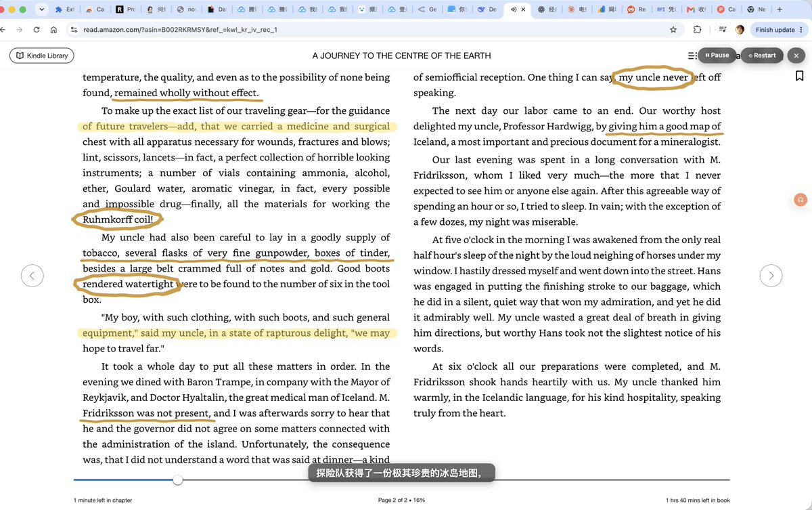Open a new browser tab
Image resolution: width=812 pixels, height=510 pixels.
point(780,9)
